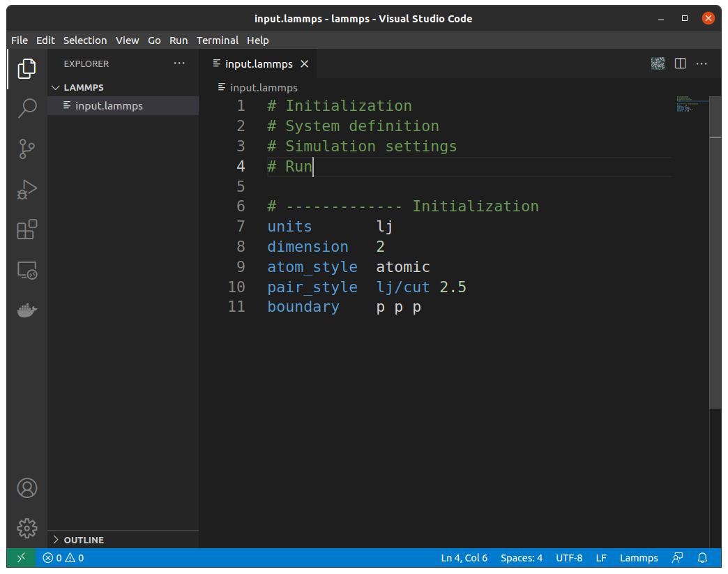This screenshot has height=574, width=728.
Task: Minimize the Visual Studio Code window
Action: pyautogui.click(x=660, y=19)
